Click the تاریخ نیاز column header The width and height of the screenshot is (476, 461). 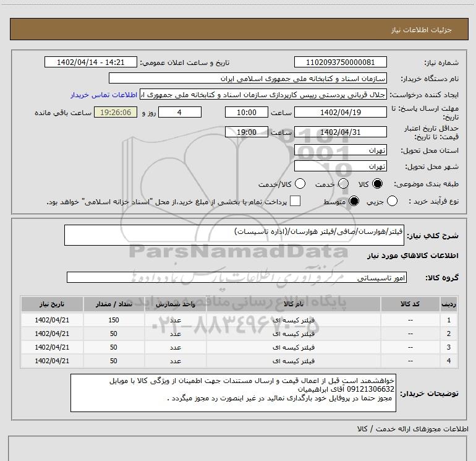(52, 304)
